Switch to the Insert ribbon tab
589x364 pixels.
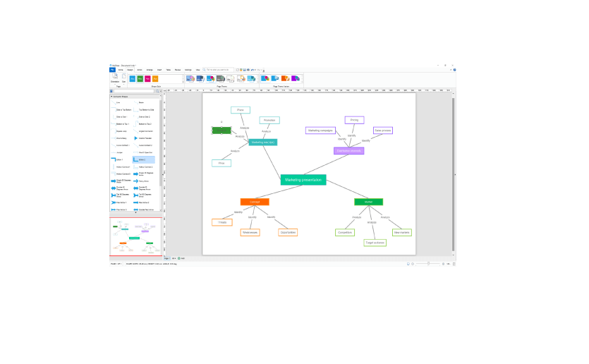[159, 70]
